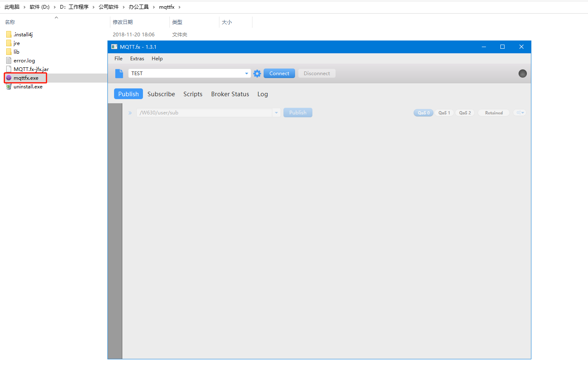Click the .install4j folder icon
Viewport: 588px width, 387px height.
point(9,35)
